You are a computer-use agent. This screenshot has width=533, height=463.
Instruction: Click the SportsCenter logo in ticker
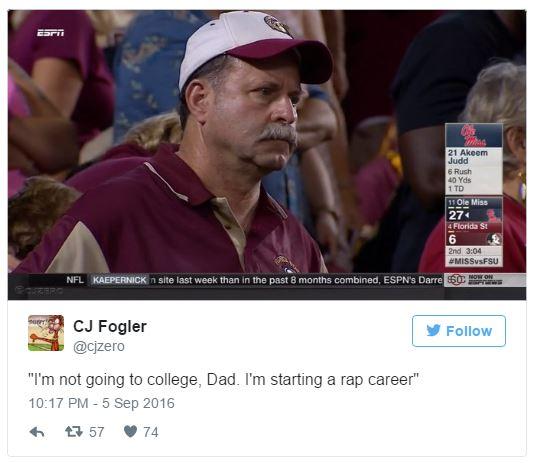(x=456, y=280)
